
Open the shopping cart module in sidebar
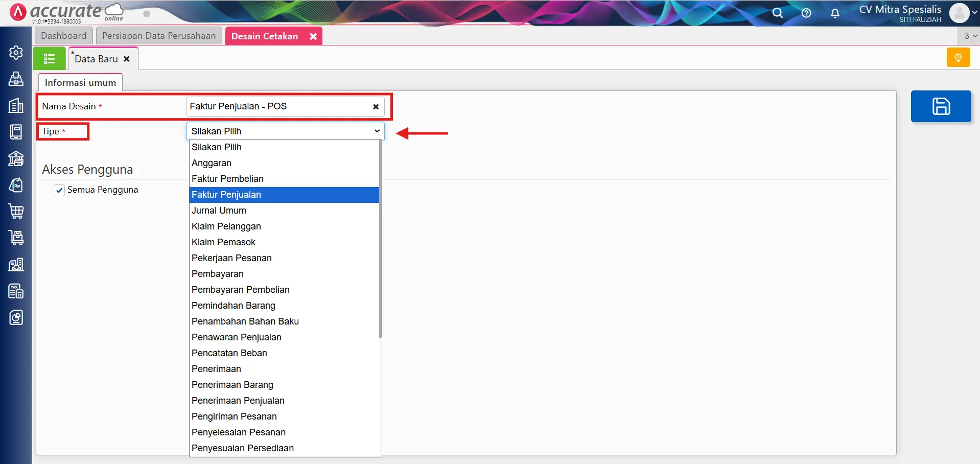pos(16,211)
